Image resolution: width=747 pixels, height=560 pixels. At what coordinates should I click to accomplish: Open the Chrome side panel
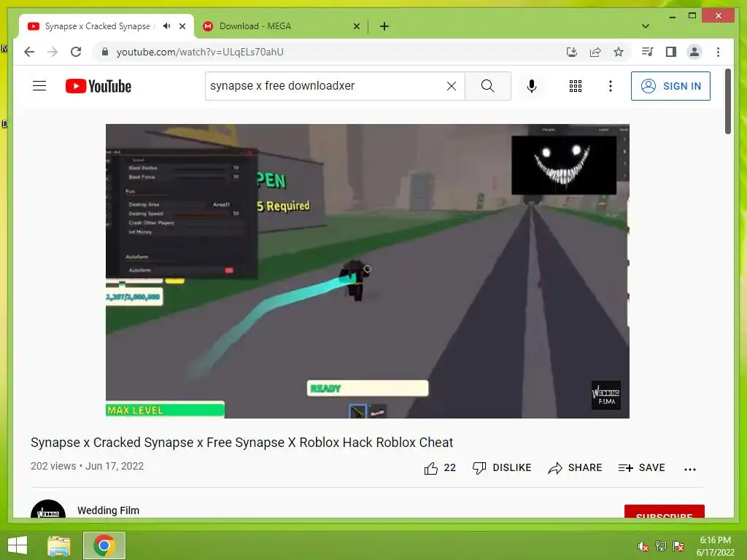671,52
